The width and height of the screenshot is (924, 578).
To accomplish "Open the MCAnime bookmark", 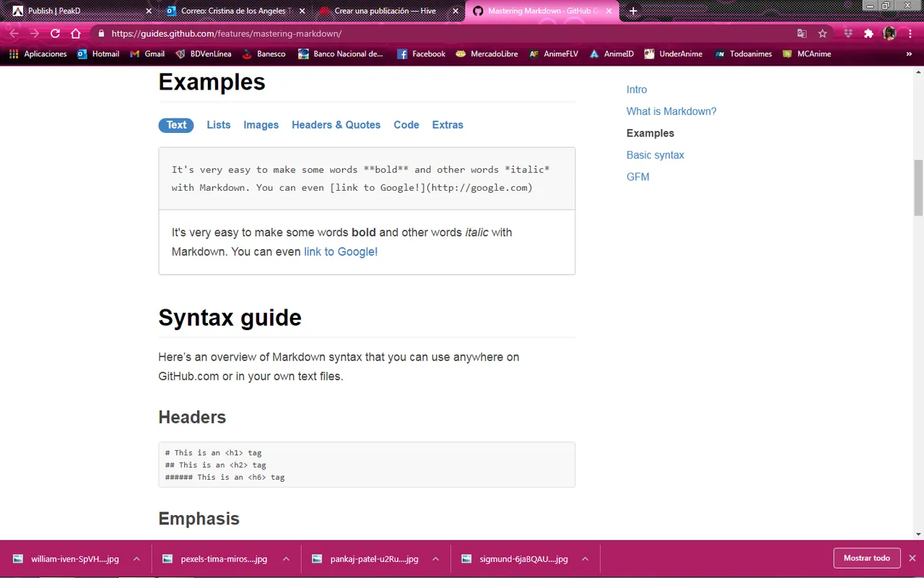I will click(806, 53).
